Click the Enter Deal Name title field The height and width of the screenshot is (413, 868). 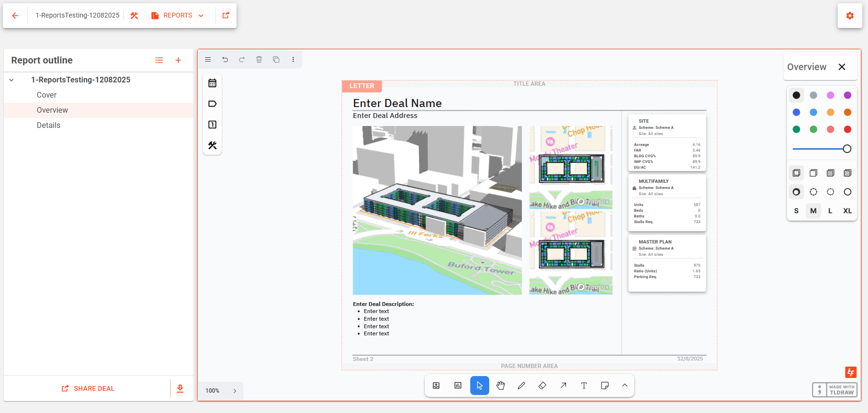pyautogui.click(x=397, y=103)
